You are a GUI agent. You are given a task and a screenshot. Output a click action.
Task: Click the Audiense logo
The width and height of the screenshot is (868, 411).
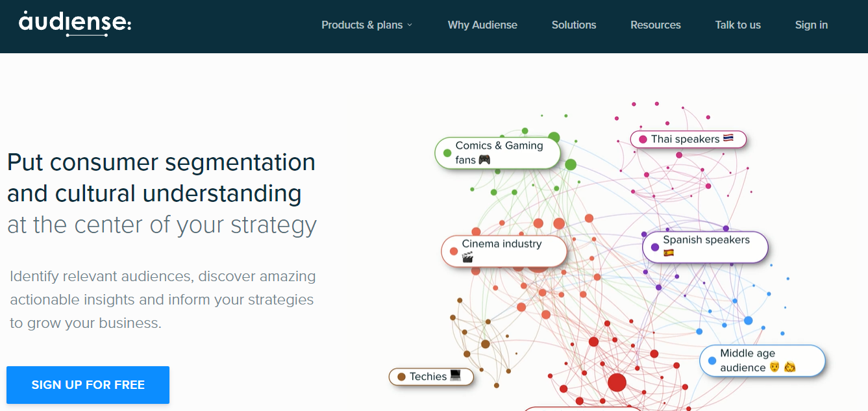tap(75, 23)
